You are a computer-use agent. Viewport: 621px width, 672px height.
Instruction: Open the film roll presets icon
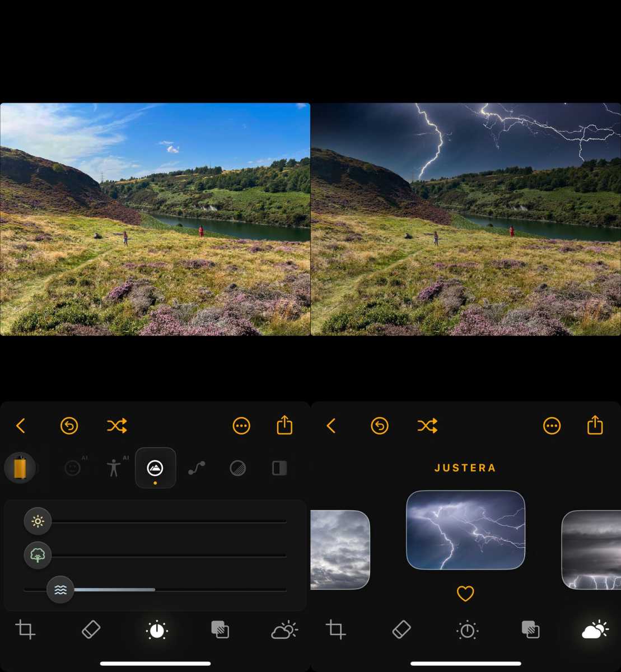20,468
